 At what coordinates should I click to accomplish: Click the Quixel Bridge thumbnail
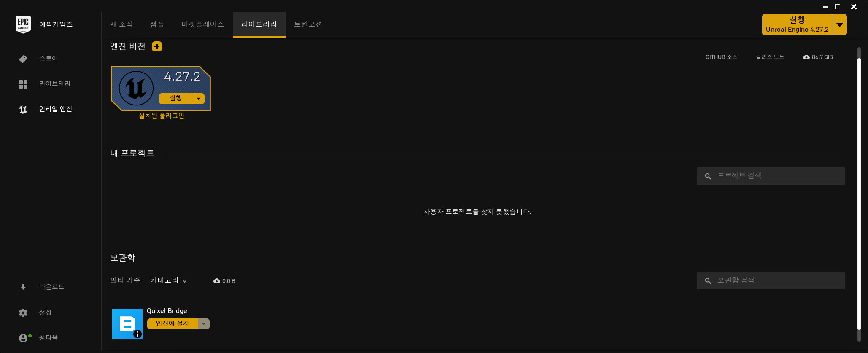127,324
